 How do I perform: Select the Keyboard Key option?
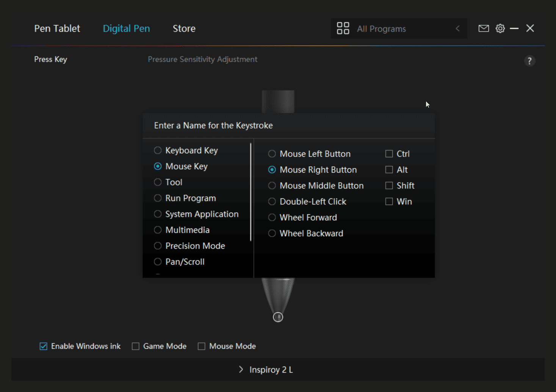coord(158,150)
